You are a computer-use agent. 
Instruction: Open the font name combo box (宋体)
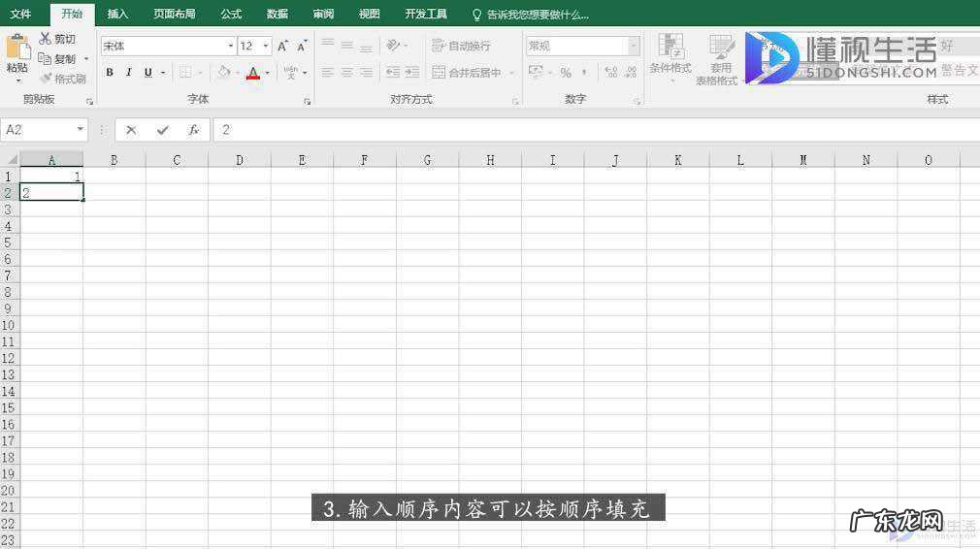click(x=168, y=47)
